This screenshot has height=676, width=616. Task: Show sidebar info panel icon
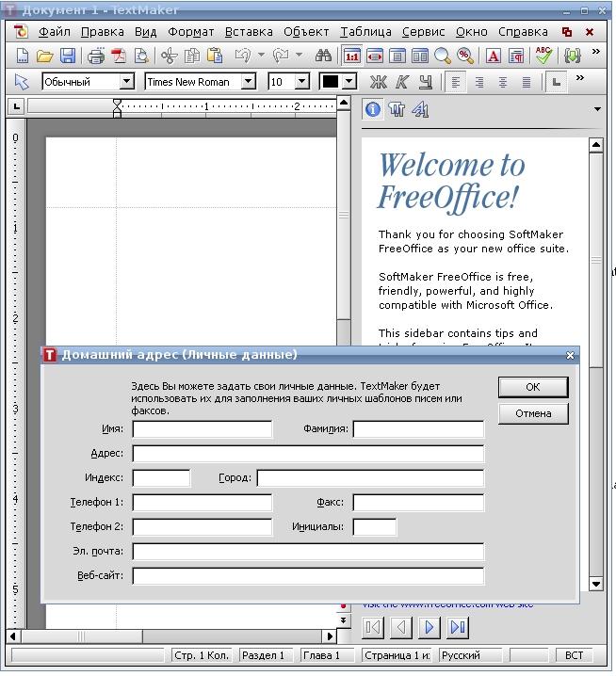pos(373,109)
